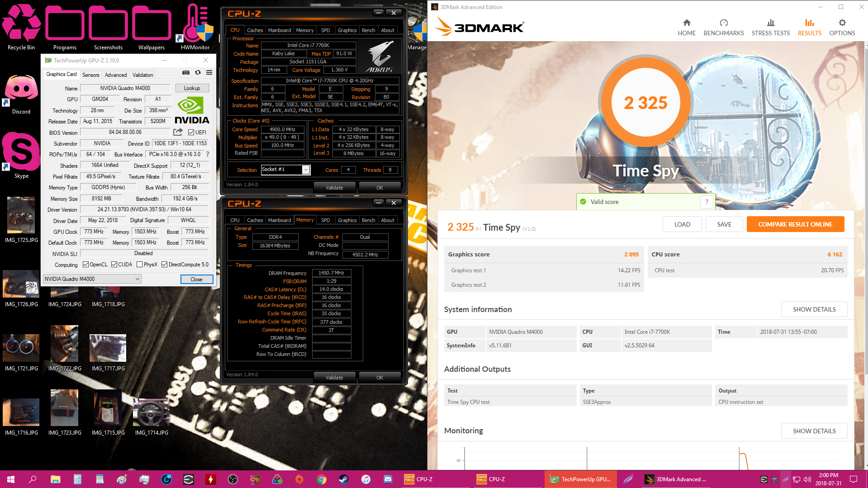Switch to TechPowerUp GPU-Z taskbar item
This screenshot has height=488, width=868.
tap(580, 479)
